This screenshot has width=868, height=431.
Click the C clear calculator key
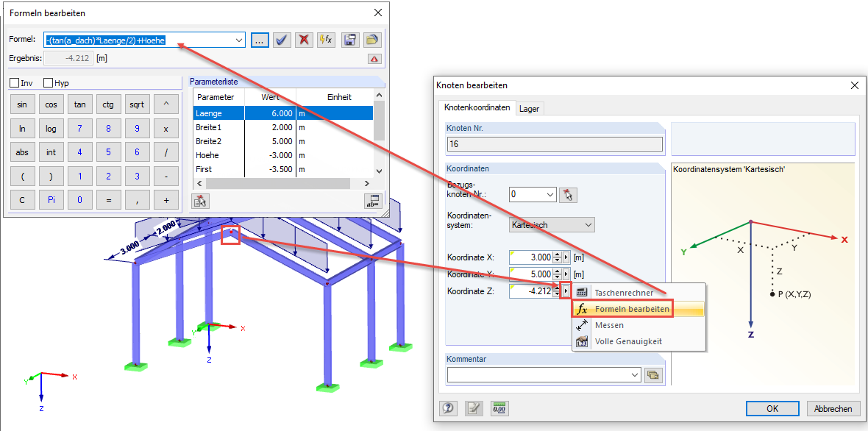22,200
